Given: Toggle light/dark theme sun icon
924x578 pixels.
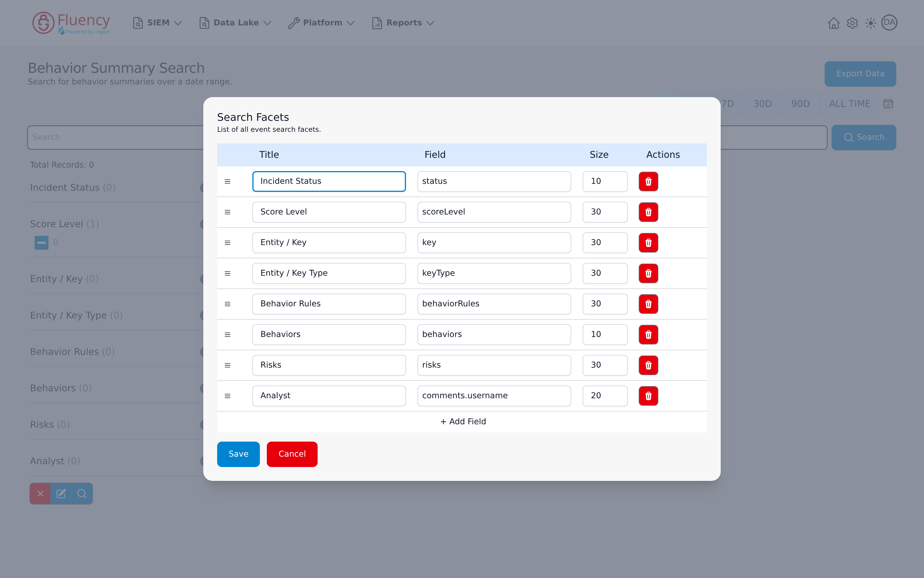Looking at the screenshot, I should (x=871, y=23).
